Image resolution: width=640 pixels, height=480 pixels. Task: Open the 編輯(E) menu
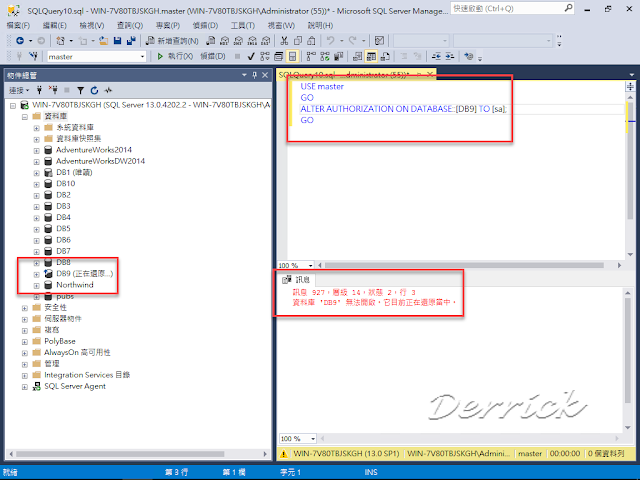tap(55, 25)
